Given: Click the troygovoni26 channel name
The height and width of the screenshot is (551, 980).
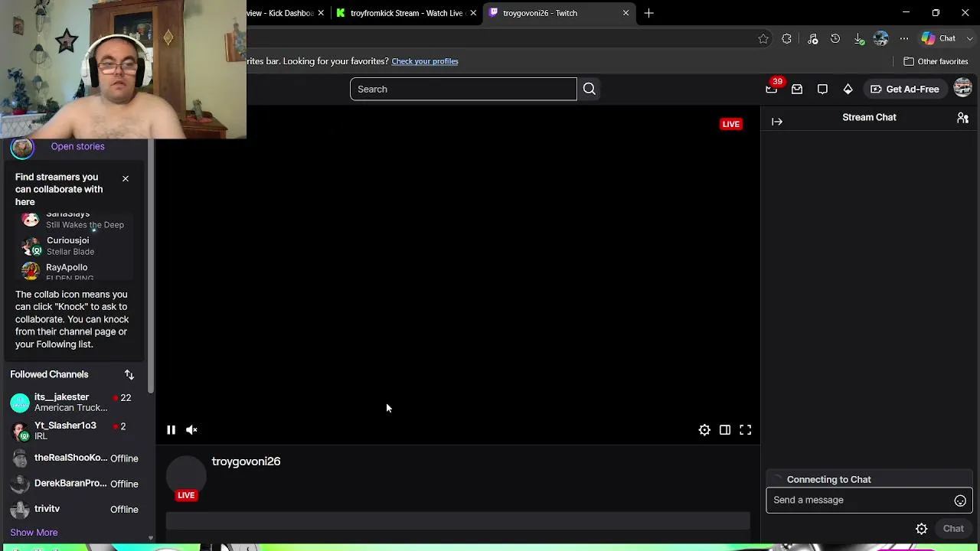Looking at the screenshot, I should coord(246,461).
